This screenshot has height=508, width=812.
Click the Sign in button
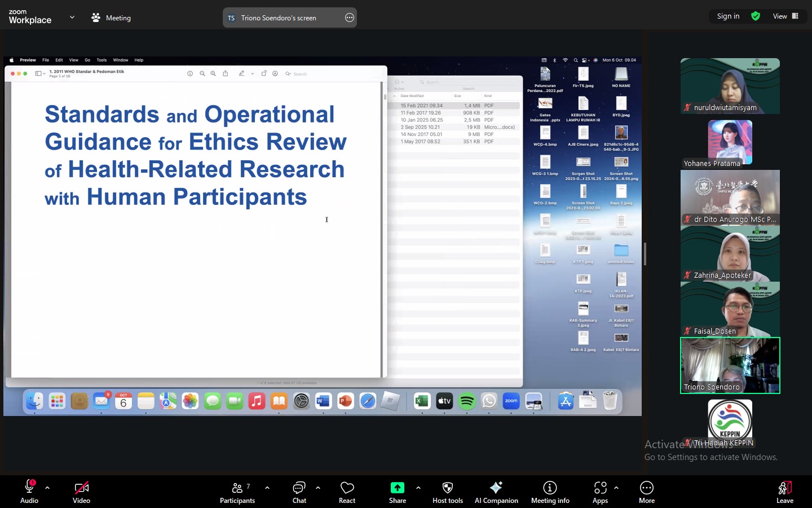pyautogui.click(x=728, y=16)
